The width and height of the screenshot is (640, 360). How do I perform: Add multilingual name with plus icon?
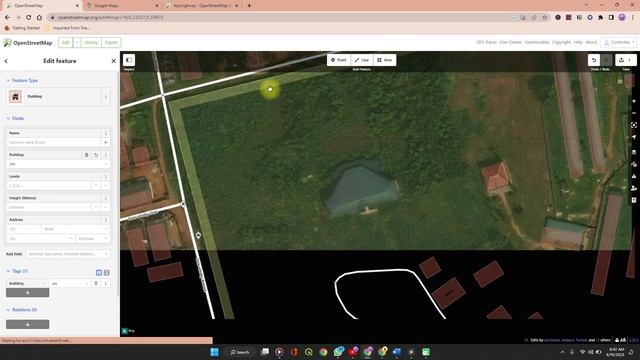106,142
